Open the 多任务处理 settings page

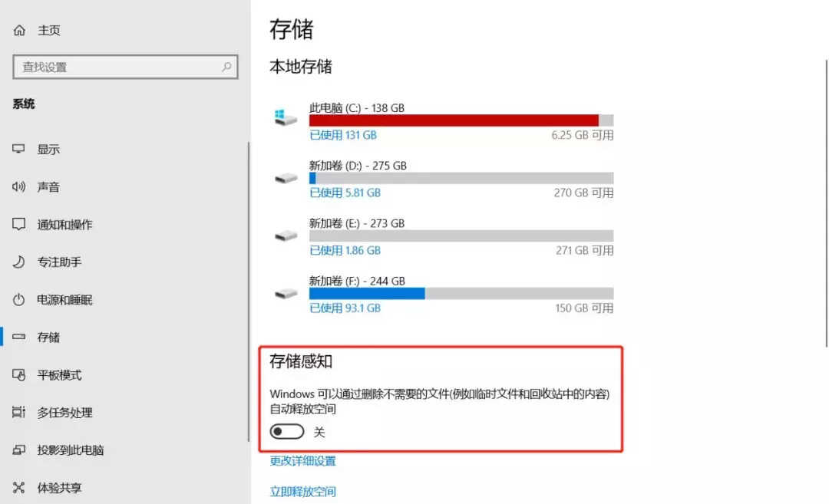tap(64, 412)
